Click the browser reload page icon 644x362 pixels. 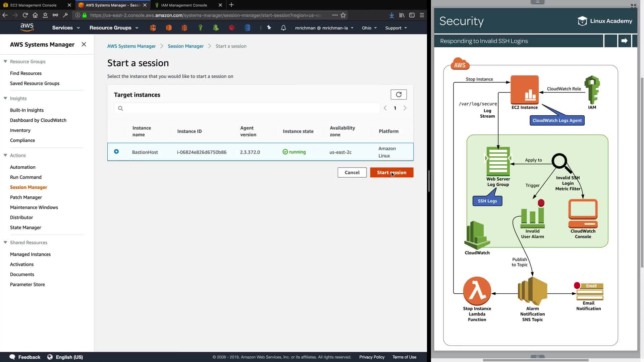[x=25, y=15]
